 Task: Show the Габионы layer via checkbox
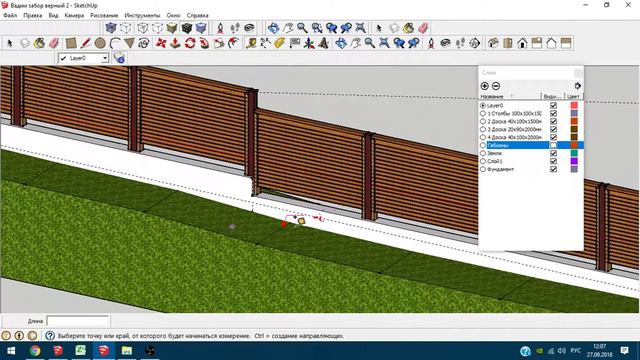[553, 145]
